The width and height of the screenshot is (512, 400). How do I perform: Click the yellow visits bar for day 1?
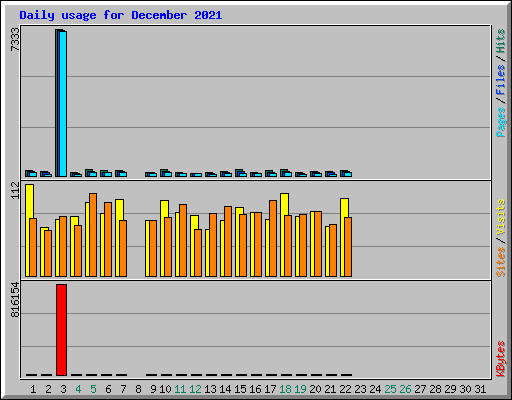tap(28, 230)
